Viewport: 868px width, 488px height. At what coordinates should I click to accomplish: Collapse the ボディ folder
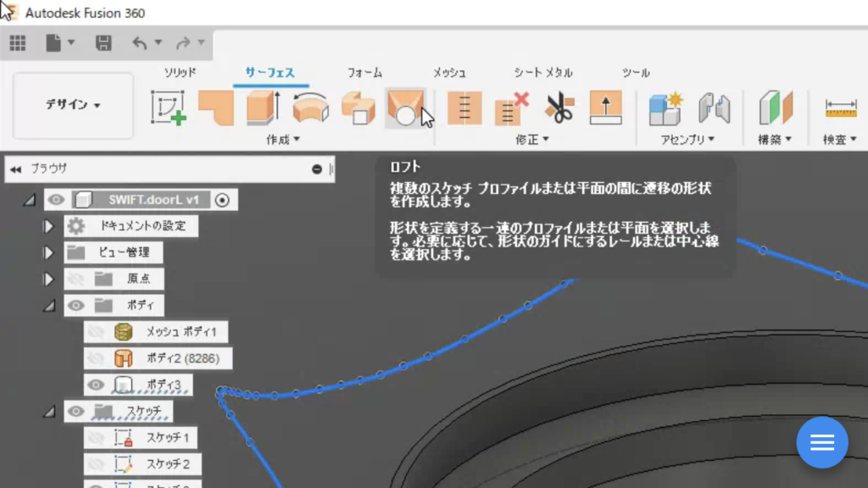49,305
